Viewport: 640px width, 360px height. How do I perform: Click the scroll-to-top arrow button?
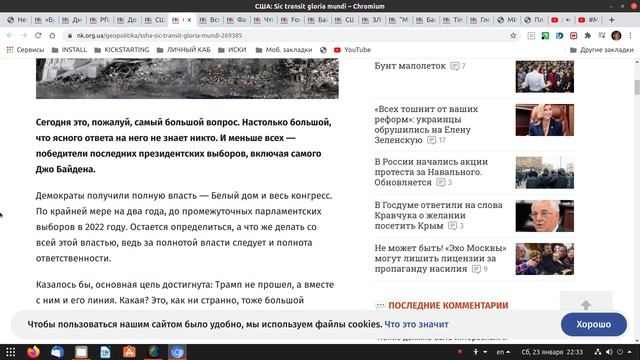586,304
